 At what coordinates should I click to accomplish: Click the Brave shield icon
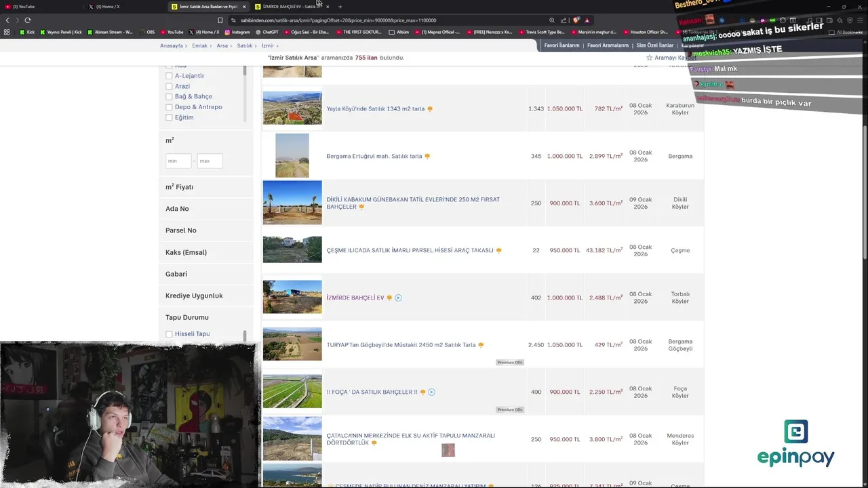576,20
